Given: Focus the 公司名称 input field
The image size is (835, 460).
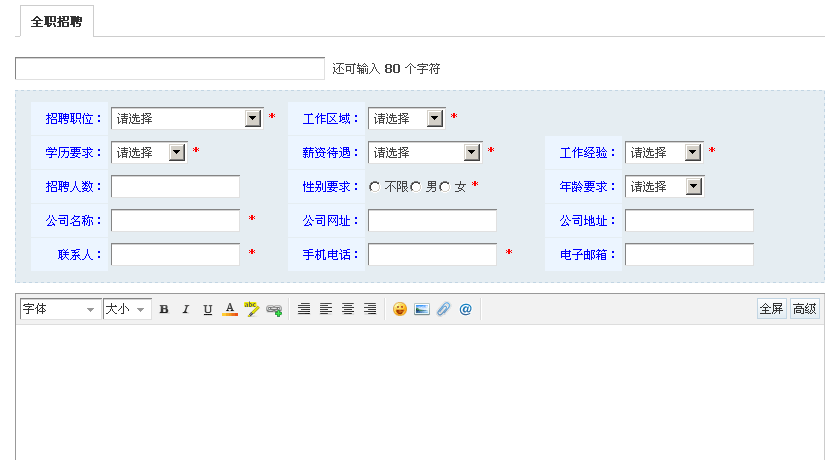Looking at the screenshot, I should 175,220.
